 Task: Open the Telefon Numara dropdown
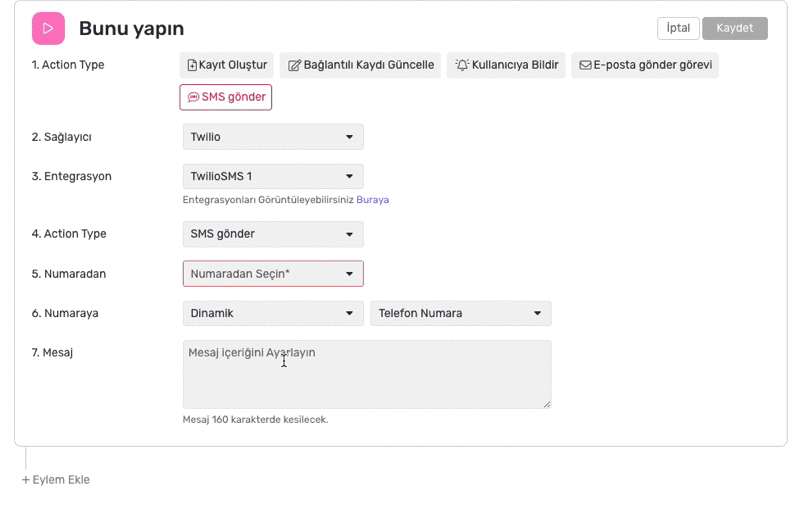pos(461,313)
